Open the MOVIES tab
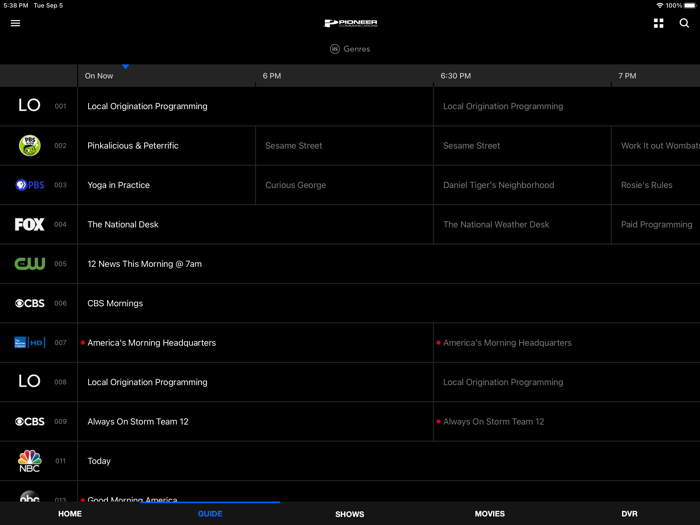 [490, 514]
